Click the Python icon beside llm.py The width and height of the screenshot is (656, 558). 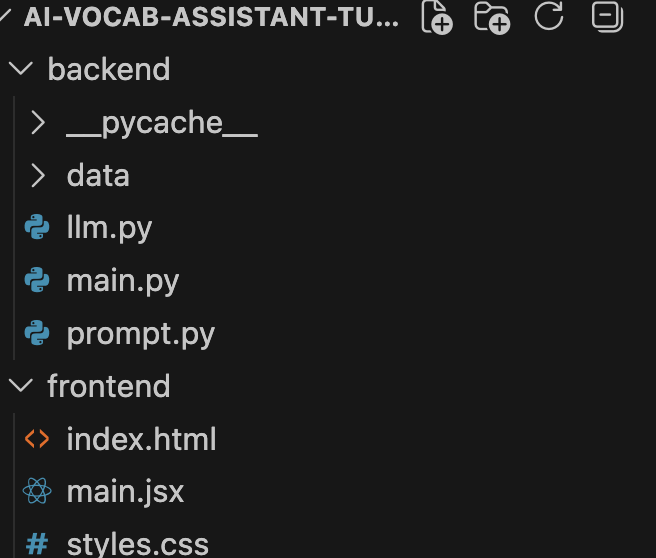[x=37, y=228]
